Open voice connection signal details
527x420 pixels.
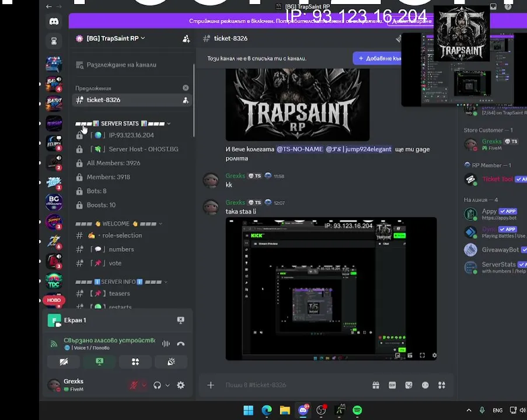coord(54,344)
